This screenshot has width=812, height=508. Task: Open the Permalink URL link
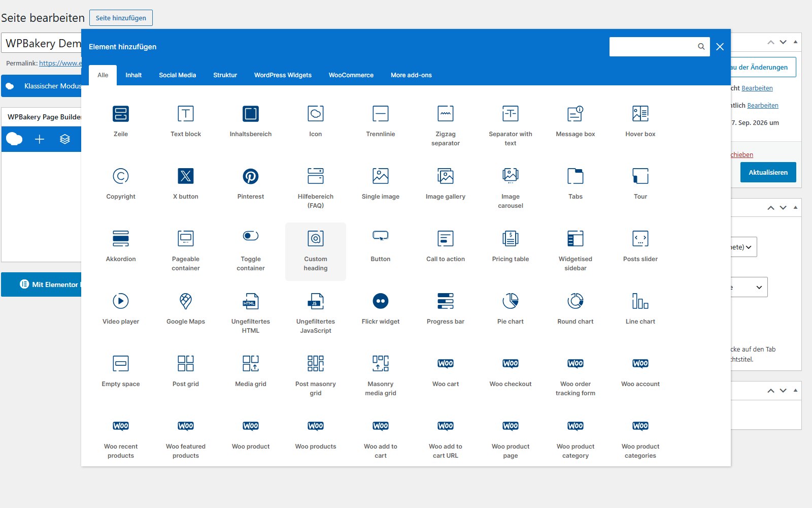pyautogui.click(x=60, y=63)
